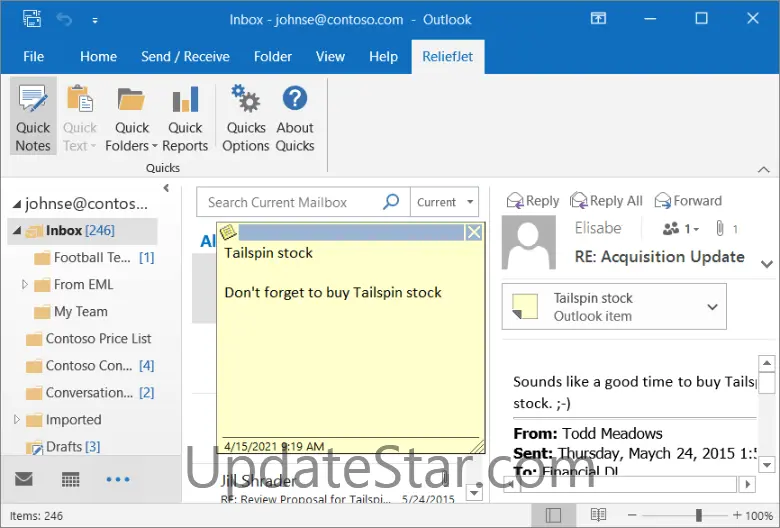Screen dimensions: 780x528
Task: Switch to Mail view icon
Action: (x=24, y=479)
